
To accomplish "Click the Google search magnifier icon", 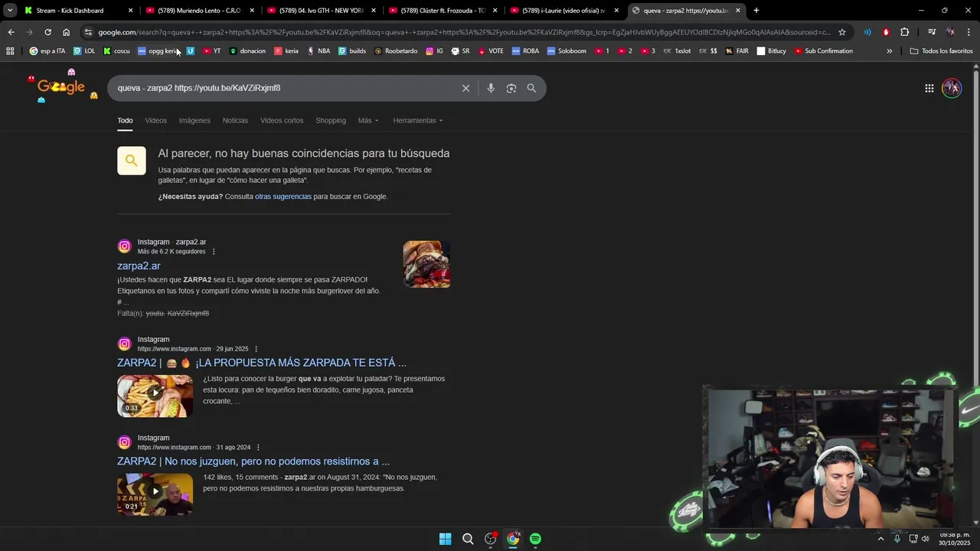I will click(531, 88).
